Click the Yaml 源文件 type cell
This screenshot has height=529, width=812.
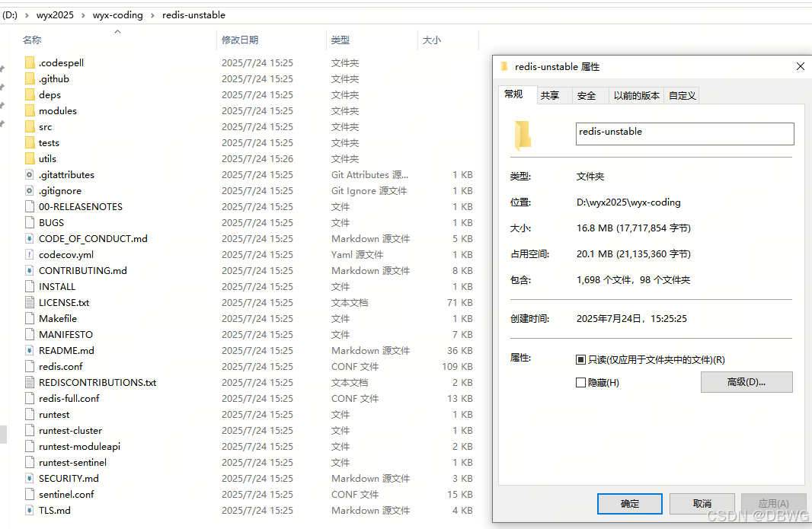(x=357, y=255)
